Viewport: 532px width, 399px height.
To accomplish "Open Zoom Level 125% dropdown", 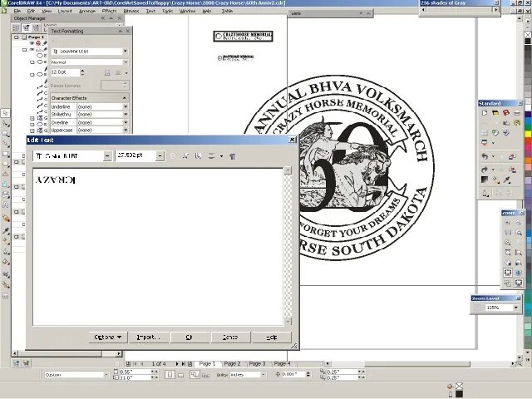I will tap(515, 308).
